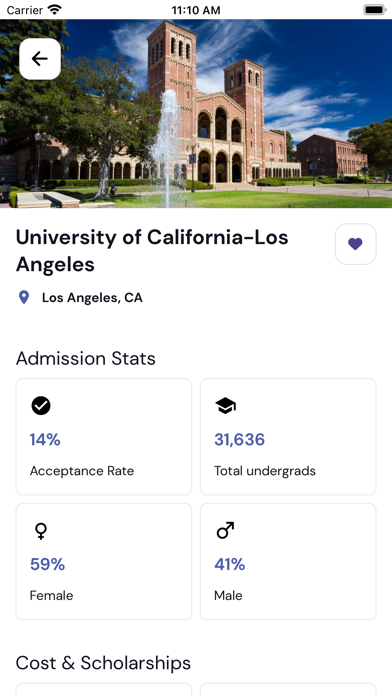
Task: Open the Acceptance Rate card
Action: click(104, 437)
